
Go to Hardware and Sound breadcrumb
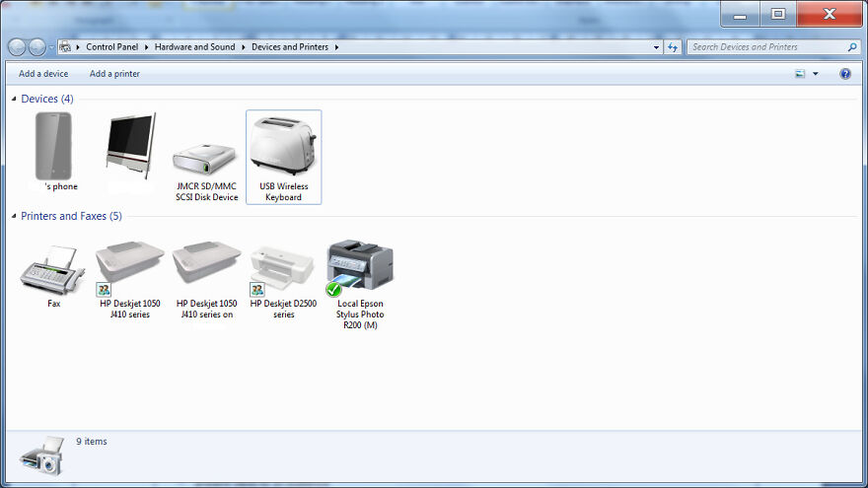tap(195, 47)
